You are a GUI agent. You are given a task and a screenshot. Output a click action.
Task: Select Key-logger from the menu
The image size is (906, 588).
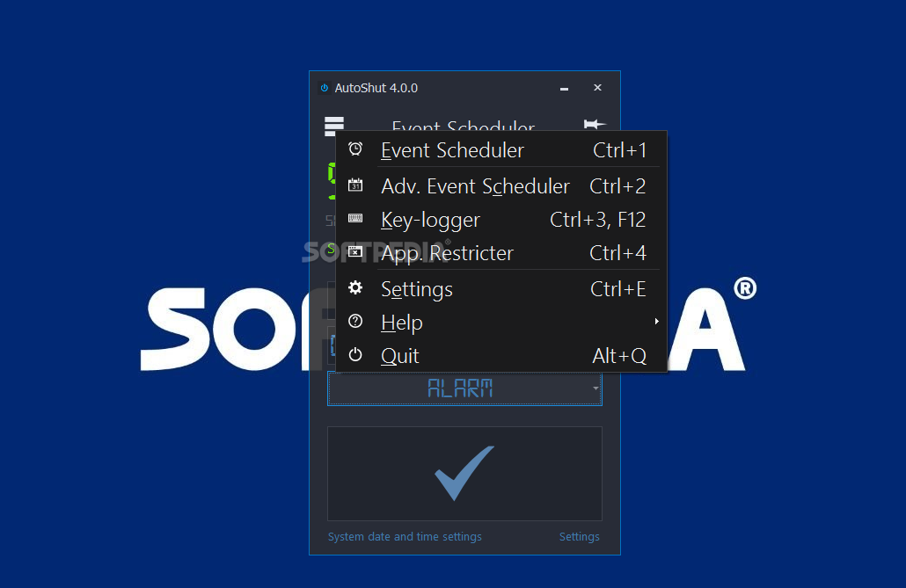501,220
